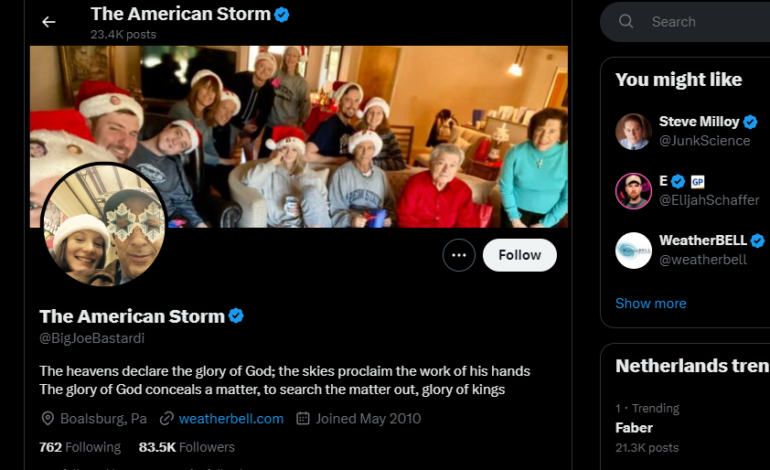Open the profile picture avatar
This screenshot has height=470, width=770.
(x=103, y=225)
